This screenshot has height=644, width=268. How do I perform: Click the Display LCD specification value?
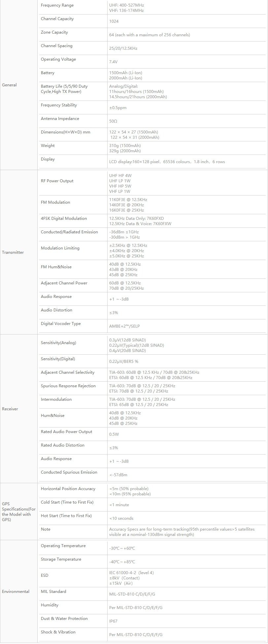[x=167, y=162]
